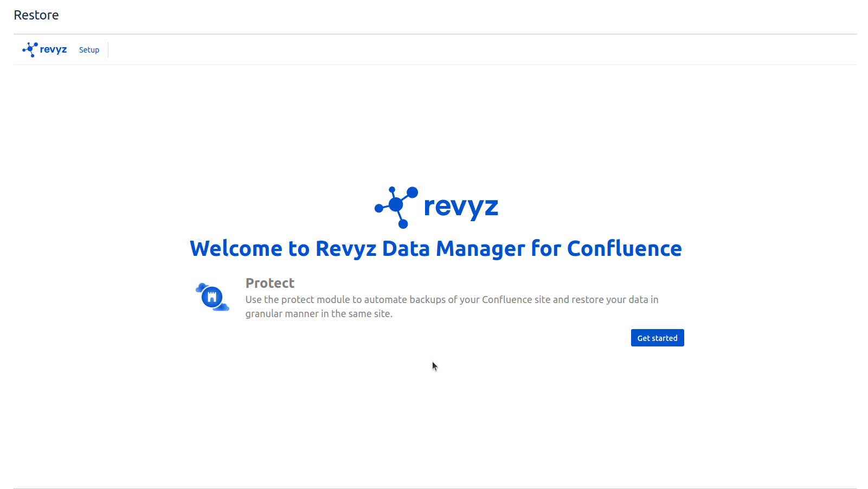This screenshot has width=868, height=489.
Task: Click the Restore page title
Action: coord(36,15)
